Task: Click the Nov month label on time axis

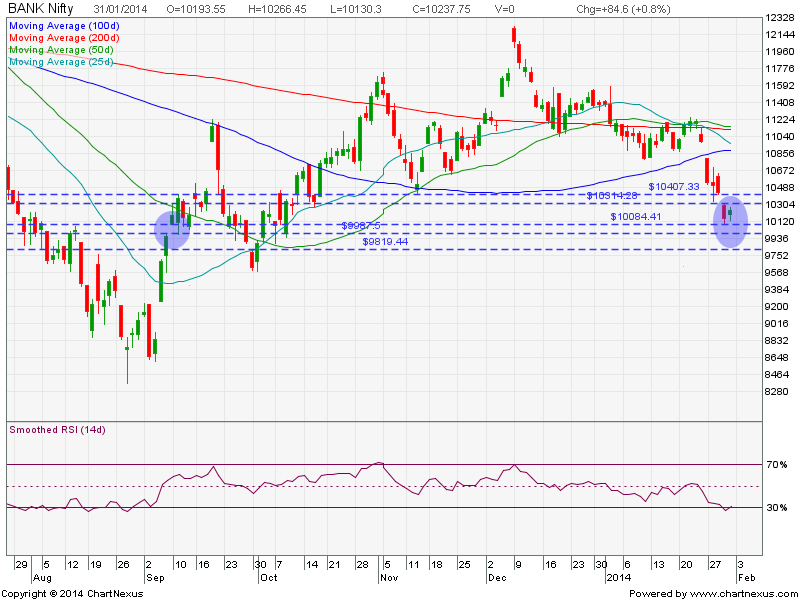Action: [389, 578]
